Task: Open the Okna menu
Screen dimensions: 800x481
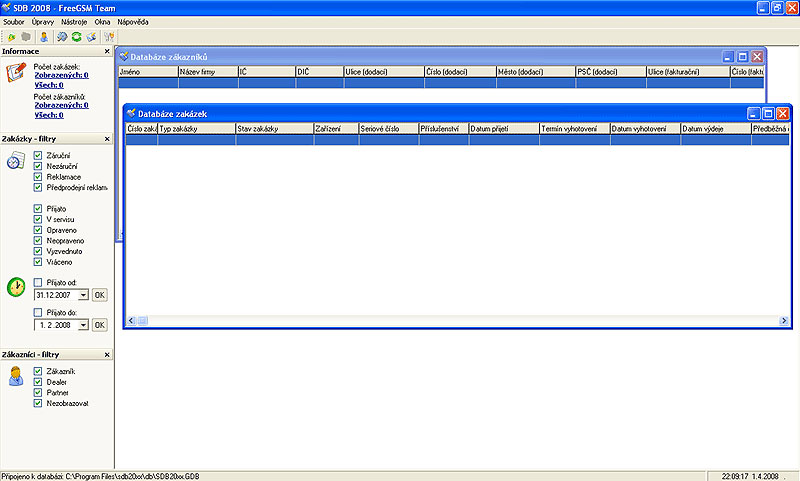Action: click(102, 22)
